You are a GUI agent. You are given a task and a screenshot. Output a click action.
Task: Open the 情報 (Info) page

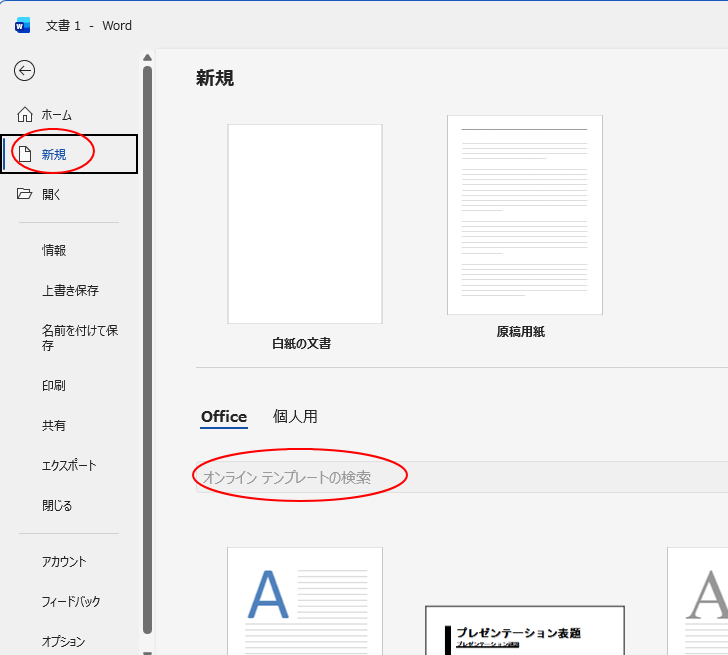pyautogui.click(x=54, y=250)
